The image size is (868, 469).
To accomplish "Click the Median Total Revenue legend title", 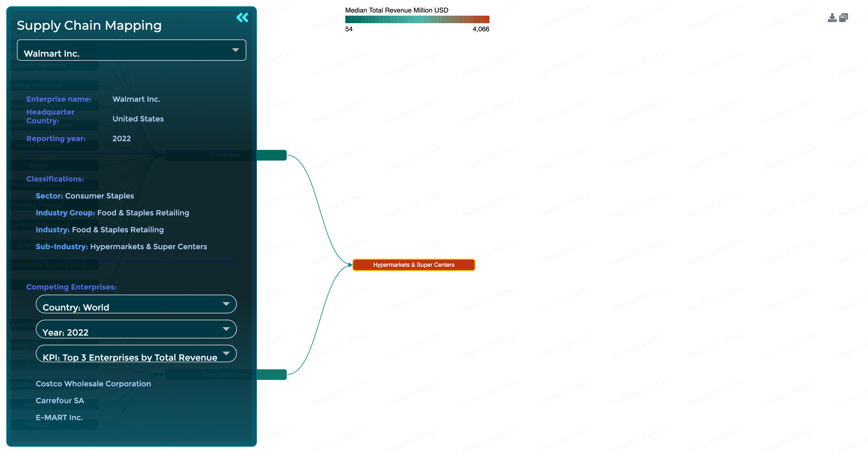I will [397, 10].
